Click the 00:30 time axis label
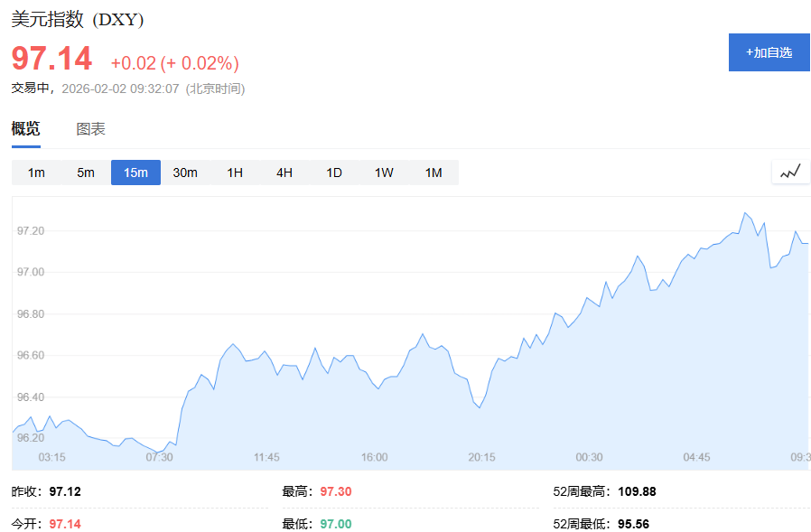811x532 pixels. point(589,457)
